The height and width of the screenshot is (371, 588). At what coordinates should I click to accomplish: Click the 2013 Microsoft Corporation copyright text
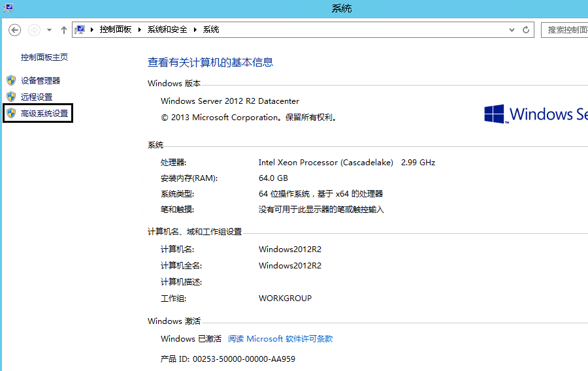click(x=250, y=118)
